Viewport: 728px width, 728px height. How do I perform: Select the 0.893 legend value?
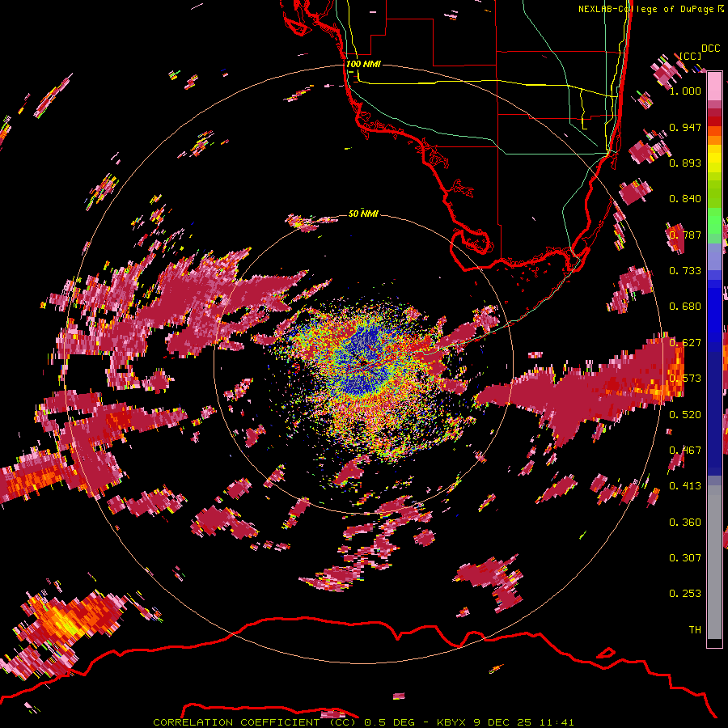click(685, 163)
